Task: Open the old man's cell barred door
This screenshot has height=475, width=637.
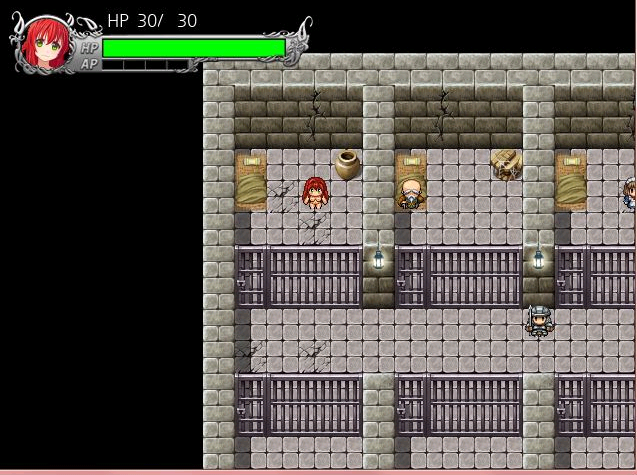Action: [411, 276]
